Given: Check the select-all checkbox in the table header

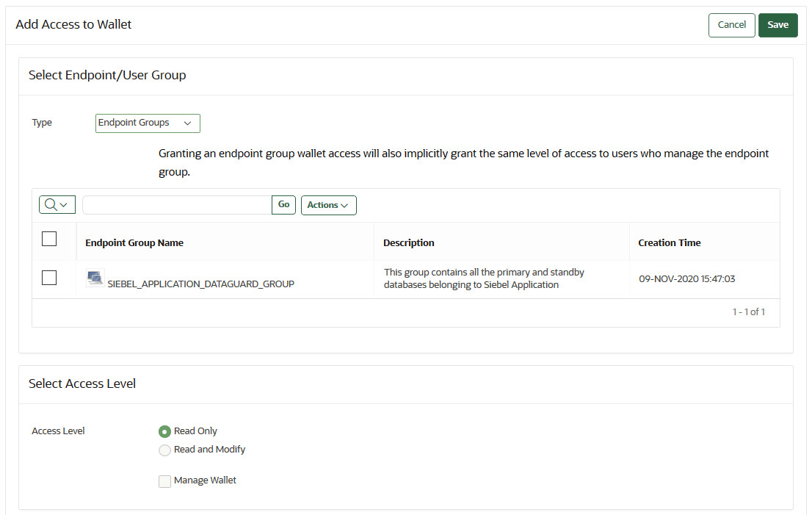Looking at the screenshot, I should 48,238.
